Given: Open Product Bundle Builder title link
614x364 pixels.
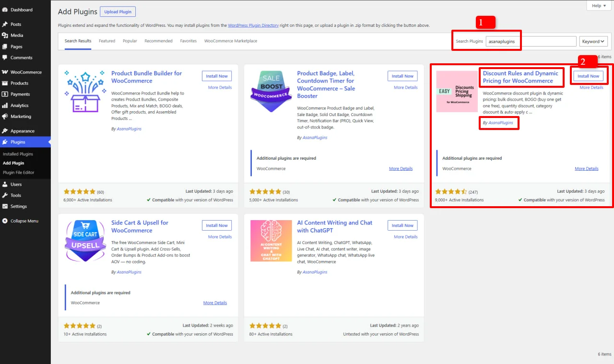Looking at the screenshot, I should tap(147, 77).
